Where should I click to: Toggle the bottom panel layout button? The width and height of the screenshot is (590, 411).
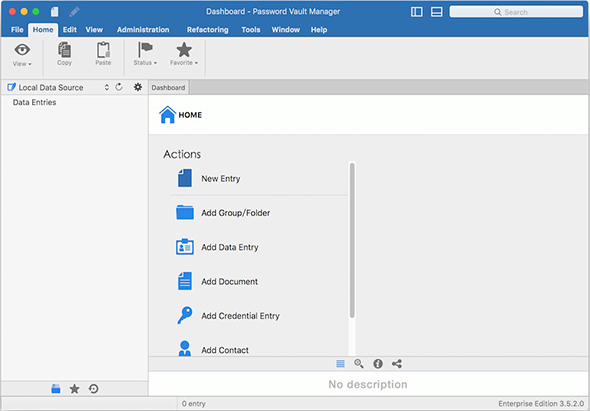click(x=436, y=12)
